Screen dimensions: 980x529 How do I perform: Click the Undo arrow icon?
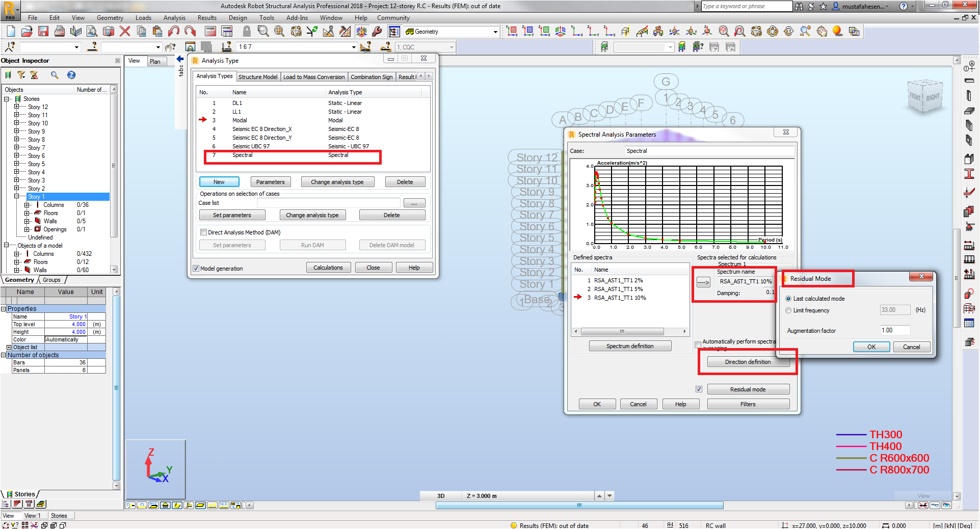174,32
